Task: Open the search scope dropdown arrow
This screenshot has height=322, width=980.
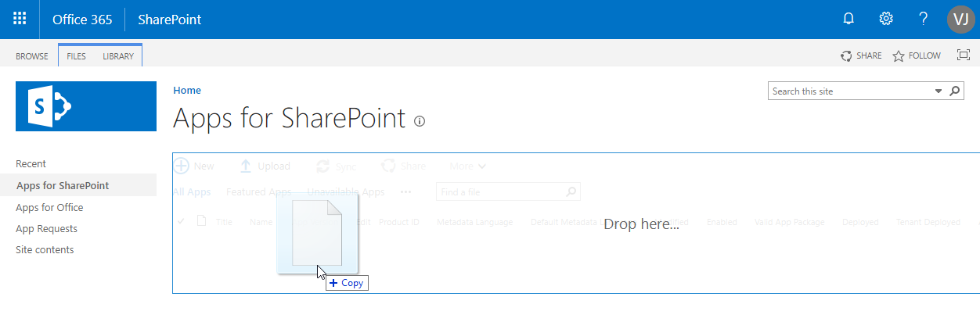Action: pos(939,91)
